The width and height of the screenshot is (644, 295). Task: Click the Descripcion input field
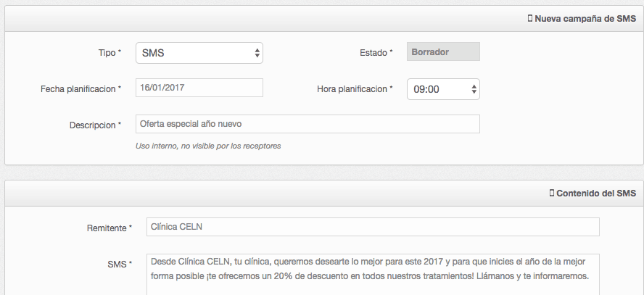pyautogui.click(x=307, y=124)
